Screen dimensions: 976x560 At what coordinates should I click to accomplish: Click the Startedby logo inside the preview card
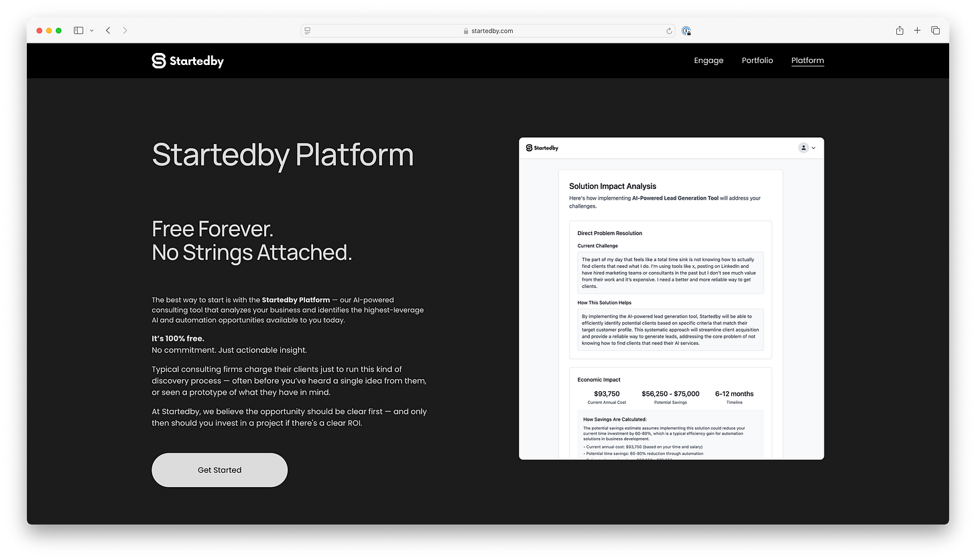click(542, 147)
